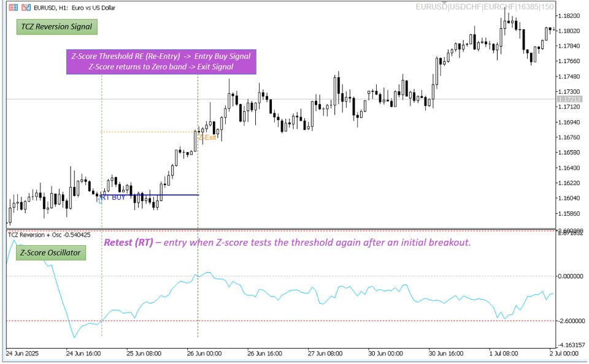
Task: Select the 'TCZ Reversion Signal' green label
Action: coord(56,26)
